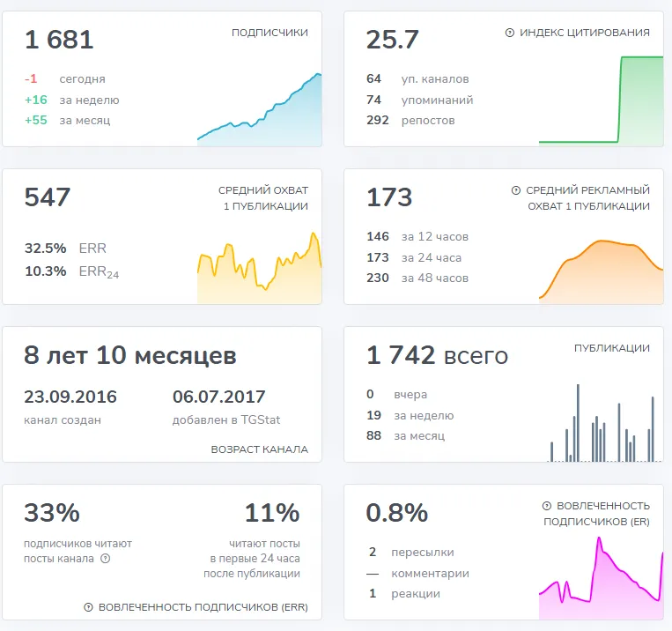The height and width of the screenshot is (631, 672).
Task: Click help icon next to СРЕДНИЙ РЕКЛАМНЫЙ ОХВАТ
Action: [x=516, y=190]
